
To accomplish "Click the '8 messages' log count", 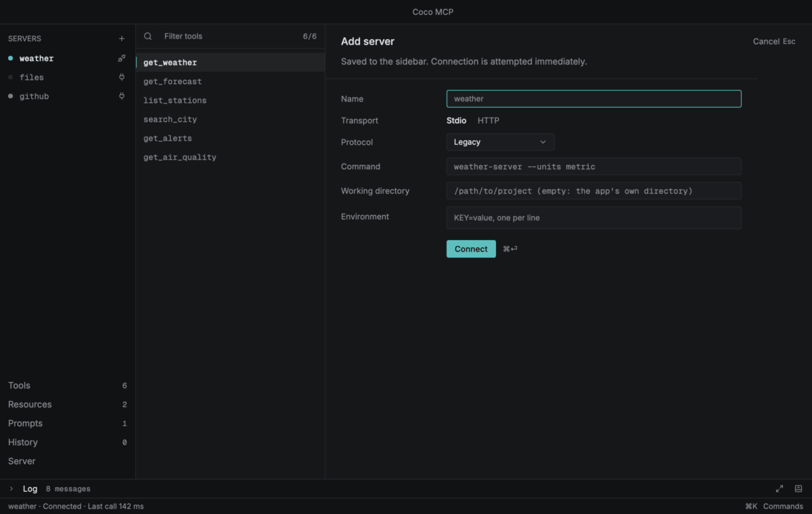I will [x=68, y=488].
